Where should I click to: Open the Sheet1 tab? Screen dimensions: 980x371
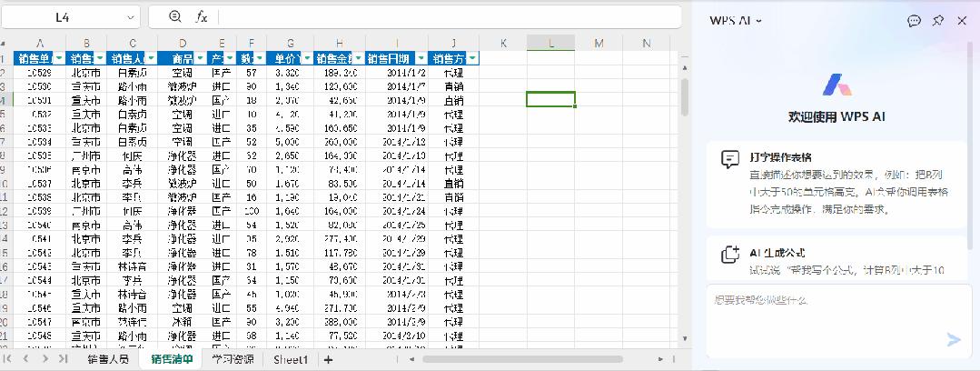(x=291, y=360)
